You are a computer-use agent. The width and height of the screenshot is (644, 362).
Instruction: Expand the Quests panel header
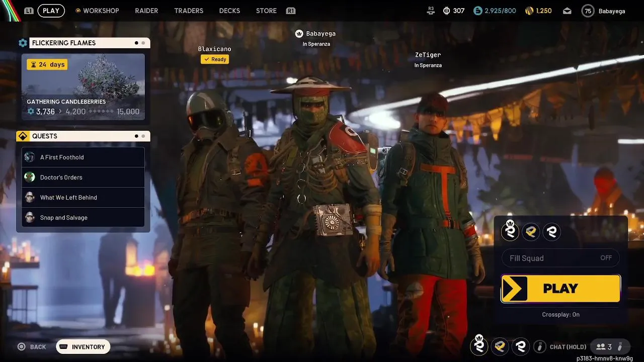click(x=90, y=136)
